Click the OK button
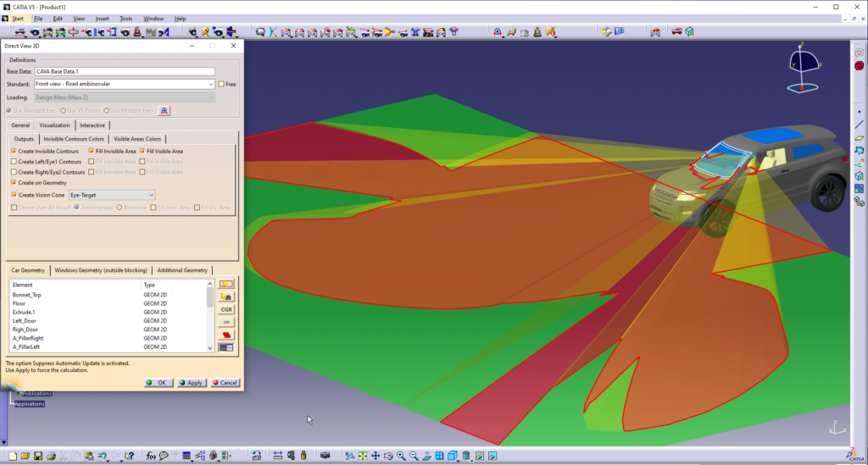868x465 pixels. coord(158,383)
